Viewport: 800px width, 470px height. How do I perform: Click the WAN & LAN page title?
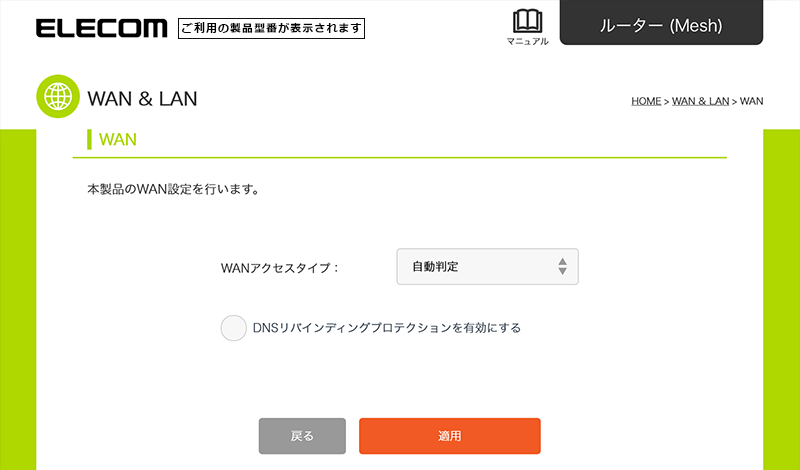tap(142, 98)
